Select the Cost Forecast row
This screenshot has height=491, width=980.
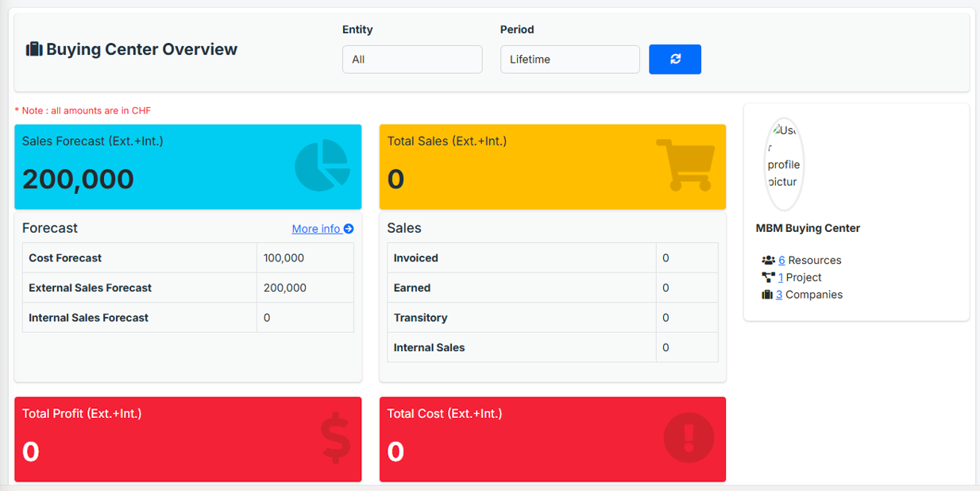point(187,258)
